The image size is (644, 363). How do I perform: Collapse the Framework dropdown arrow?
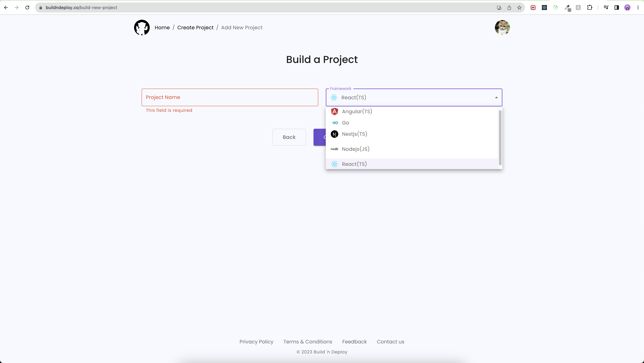click(x=496, y=98)
